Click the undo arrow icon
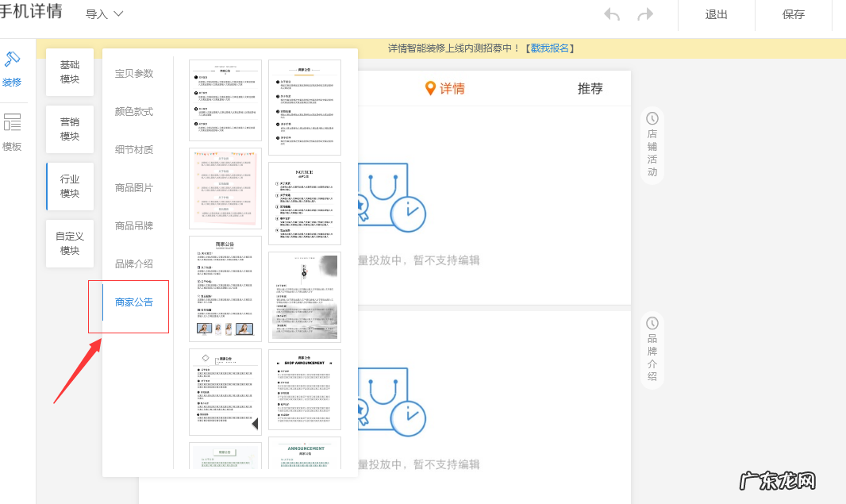846x504 pixels. pyautogui.click(x=611, y=13)
